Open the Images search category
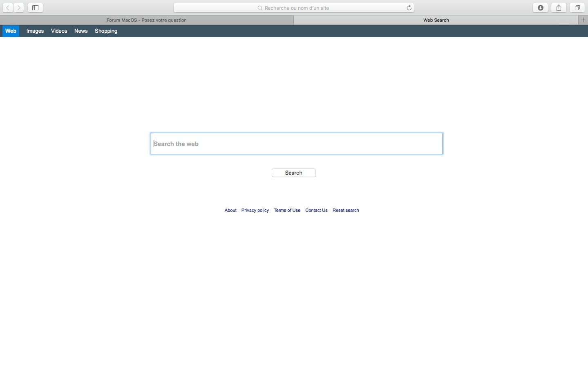588x368 pixels. tap(35, 31)
